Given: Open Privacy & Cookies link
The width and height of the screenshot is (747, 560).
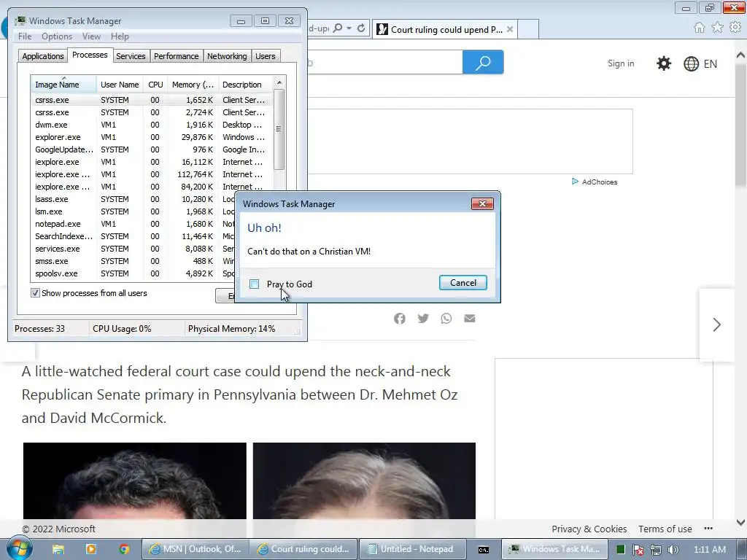Looking at the screenshot, I should 589,529.
